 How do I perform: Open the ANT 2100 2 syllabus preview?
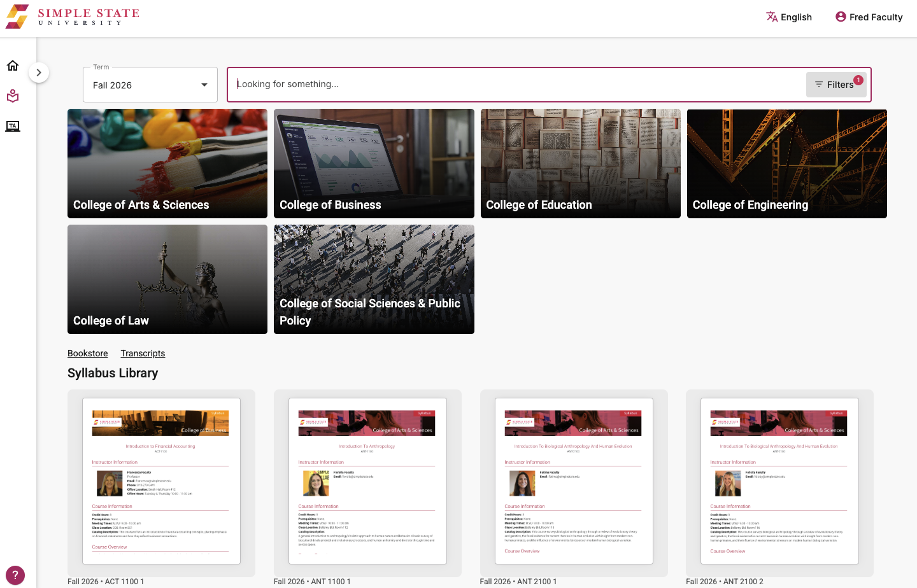point(779,483)
